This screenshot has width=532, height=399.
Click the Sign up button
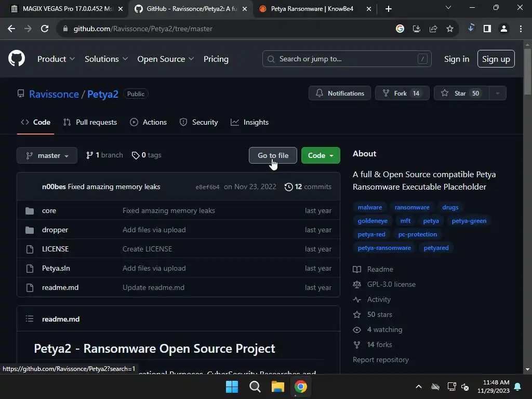496,59
